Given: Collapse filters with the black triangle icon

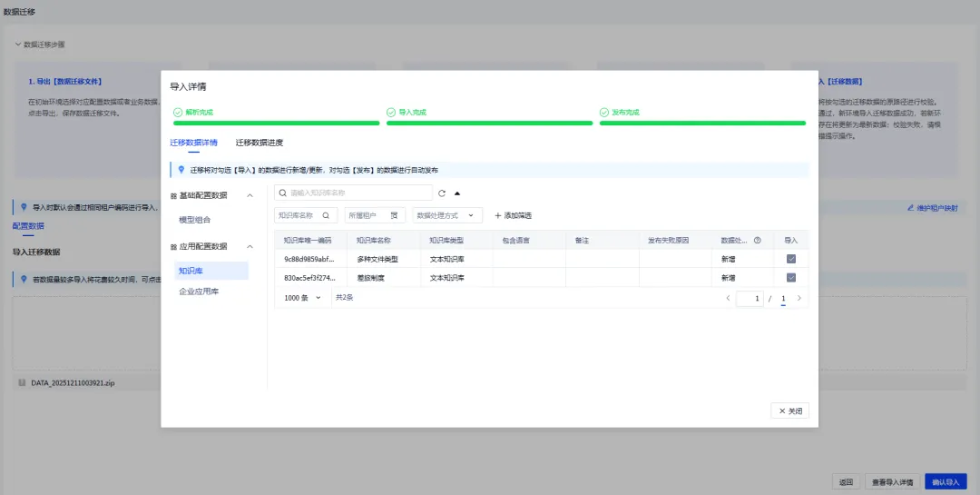Looking at the screenshot, I should tap(456, 193).
